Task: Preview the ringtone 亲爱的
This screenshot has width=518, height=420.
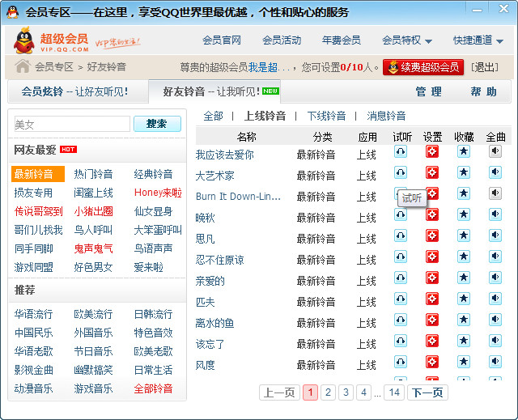Action: click(401, 278)
